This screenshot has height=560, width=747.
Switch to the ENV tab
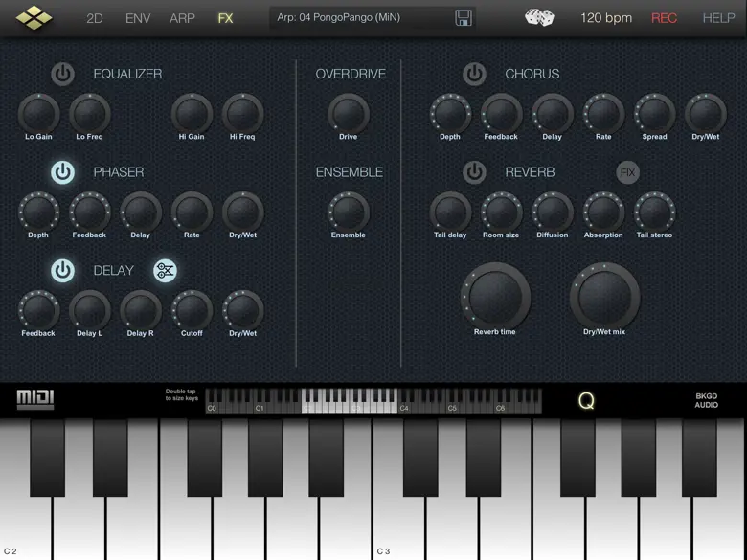(138, 18)
